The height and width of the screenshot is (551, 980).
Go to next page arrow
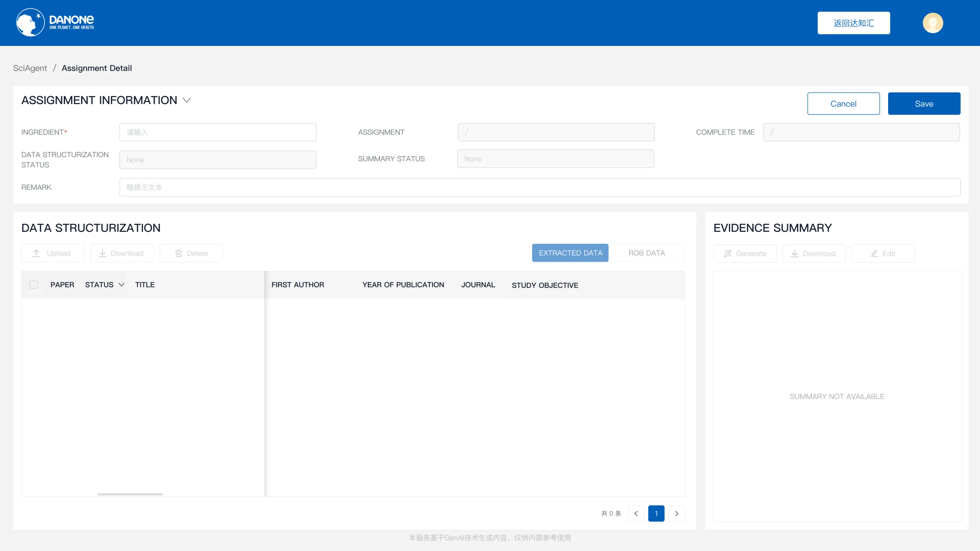tap(676, 514)
